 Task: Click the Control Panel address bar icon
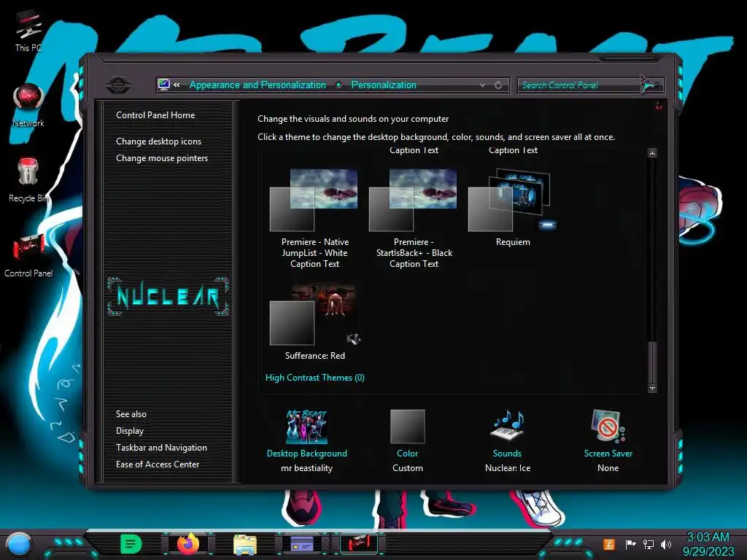click(x=164, y=85)
